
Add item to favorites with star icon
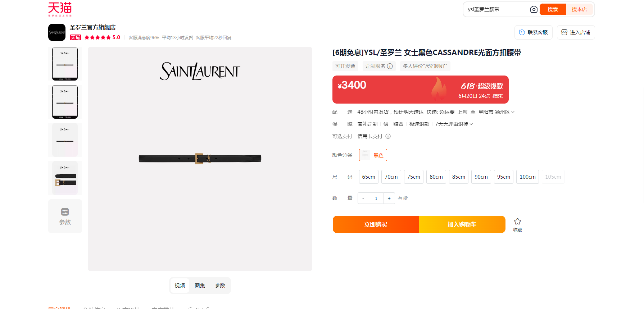[x=517, y=224]
